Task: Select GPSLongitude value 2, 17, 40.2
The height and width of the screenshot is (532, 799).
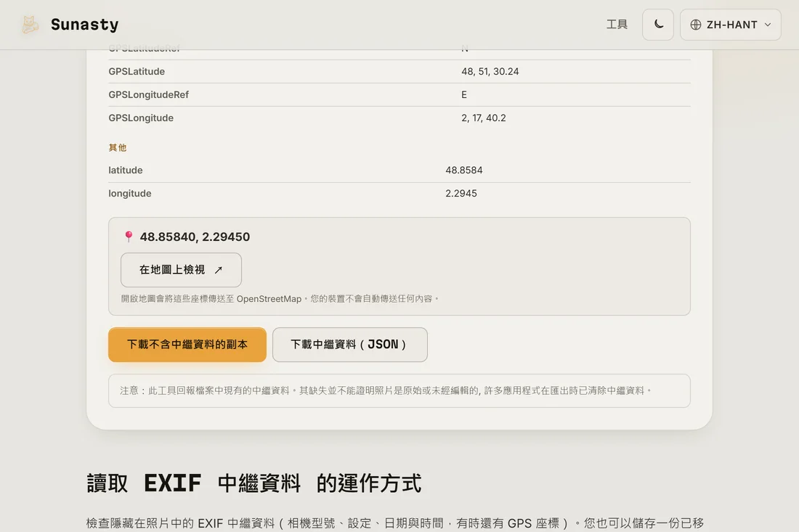Action: [484, 118]
